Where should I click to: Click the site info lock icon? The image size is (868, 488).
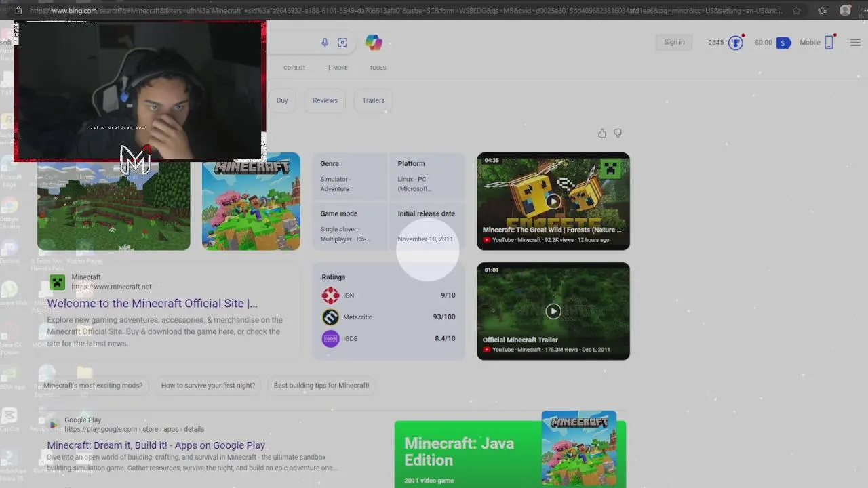coord(18,10)
